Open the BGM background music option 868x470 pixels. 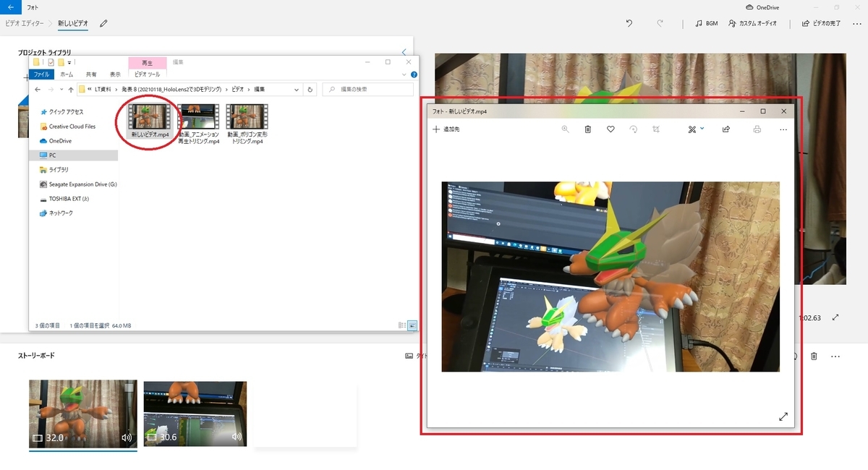tap(707, 23)
